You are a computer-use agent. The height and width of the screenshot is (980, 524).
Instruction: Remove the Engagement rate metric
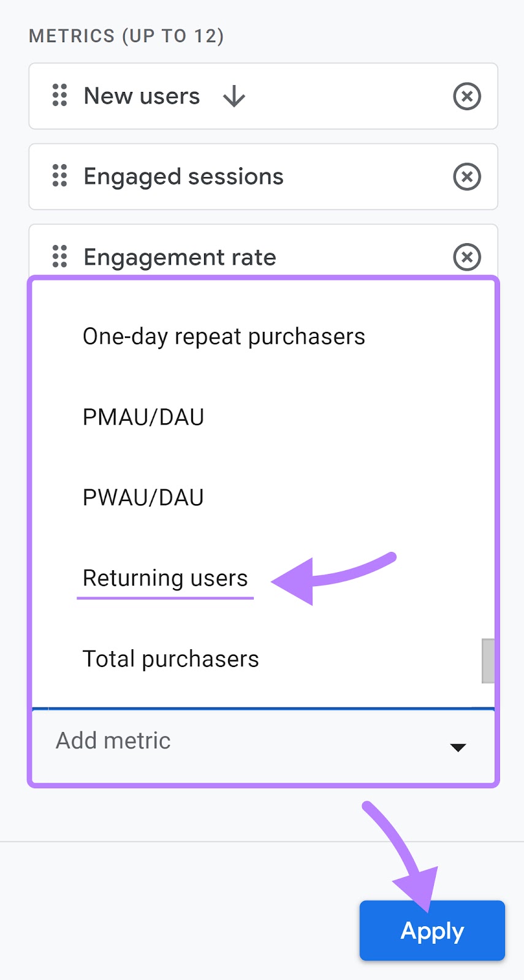[x=467, y=257]
